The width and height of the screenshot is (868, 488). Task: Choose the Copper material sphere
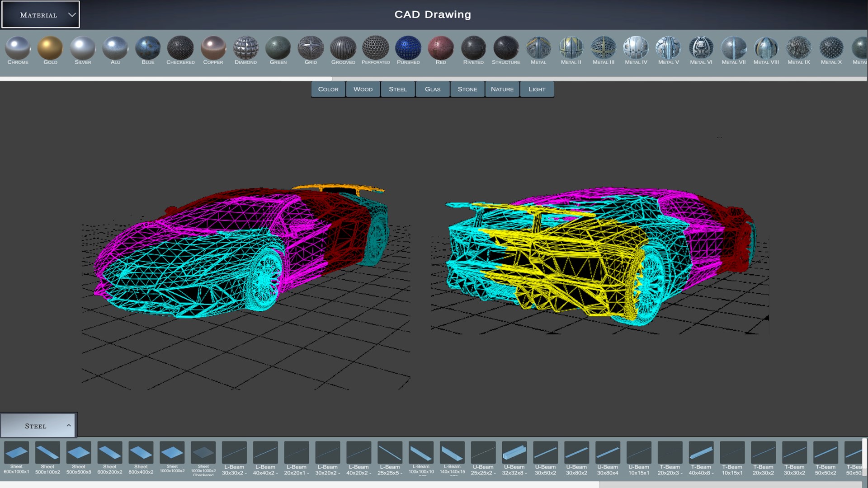213,48
